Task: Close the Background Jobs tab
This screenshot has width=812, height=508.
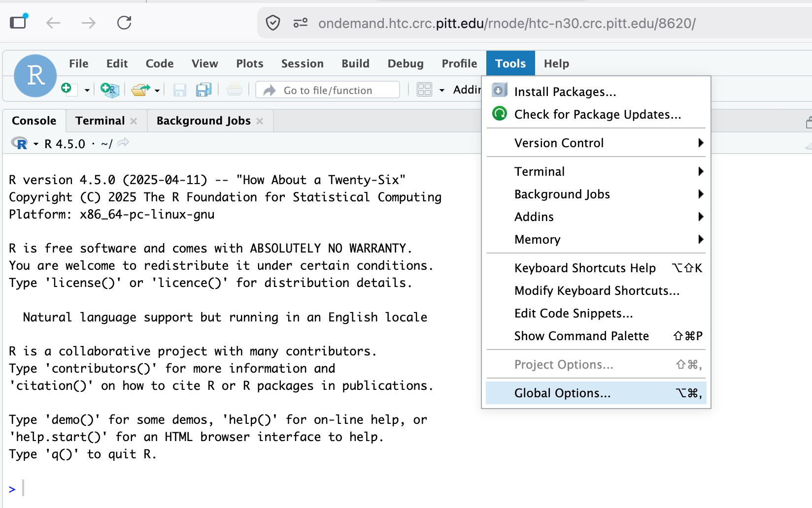Action: pos(260,121)
